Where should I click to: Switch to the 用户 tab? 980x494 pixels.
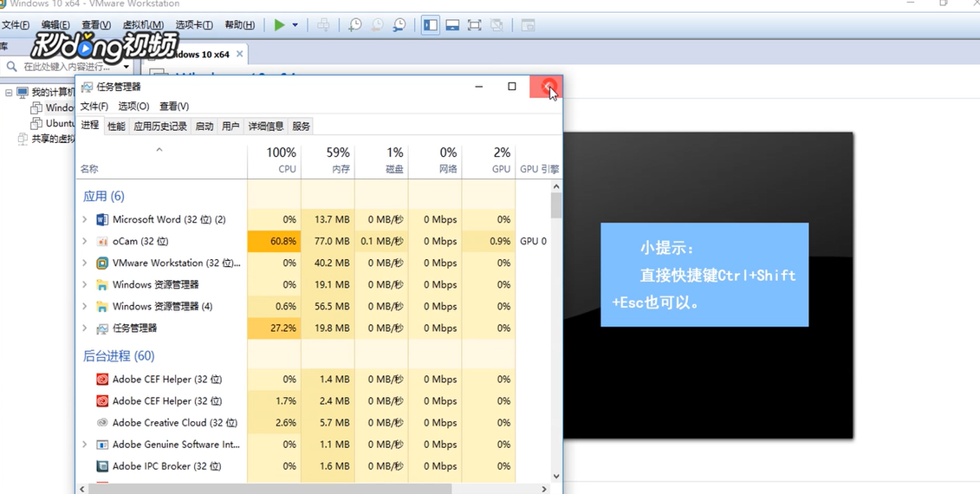pos(230,127)
